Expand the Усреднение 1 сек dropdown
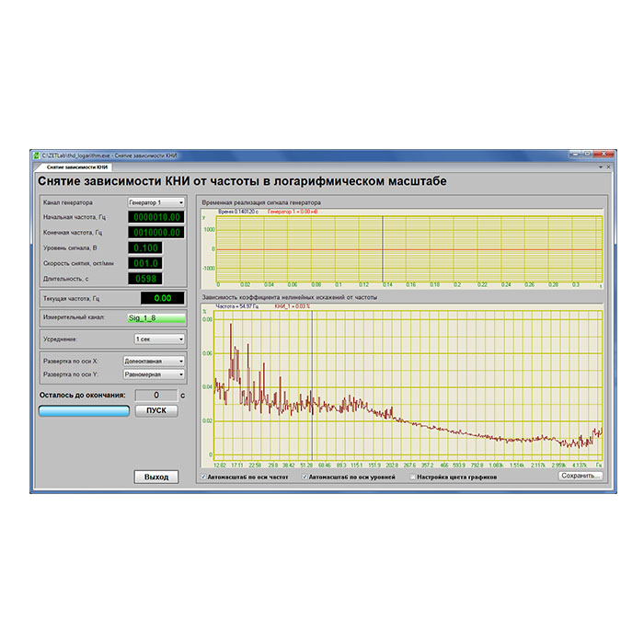Viewport: 644px width, 644px height. pyautogui.click(x=159, y=339)
